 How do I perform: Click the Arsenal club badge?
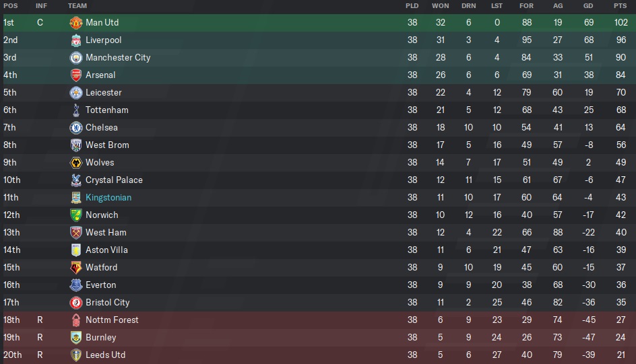point(76,75)
